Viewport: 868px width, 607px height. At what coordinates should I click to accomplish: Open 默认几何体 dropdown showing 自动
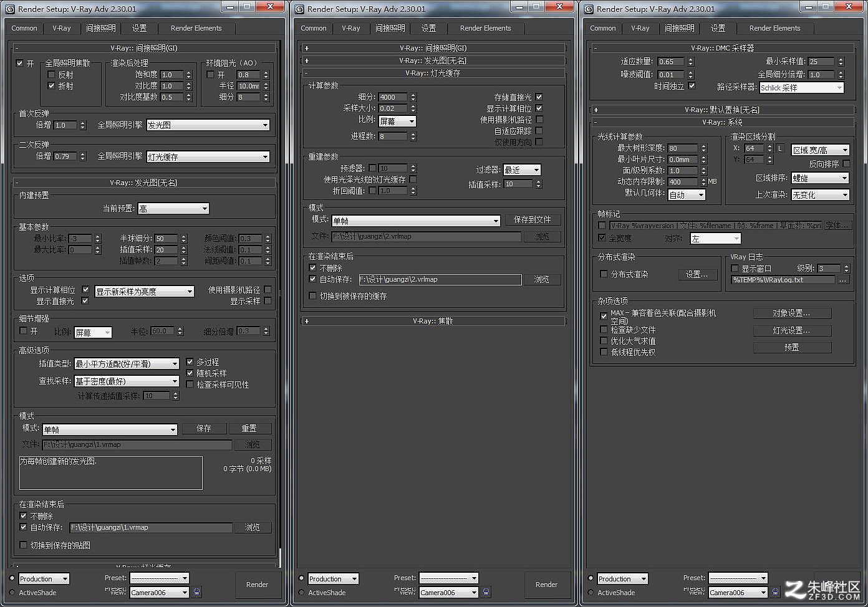tap(687, 195)
